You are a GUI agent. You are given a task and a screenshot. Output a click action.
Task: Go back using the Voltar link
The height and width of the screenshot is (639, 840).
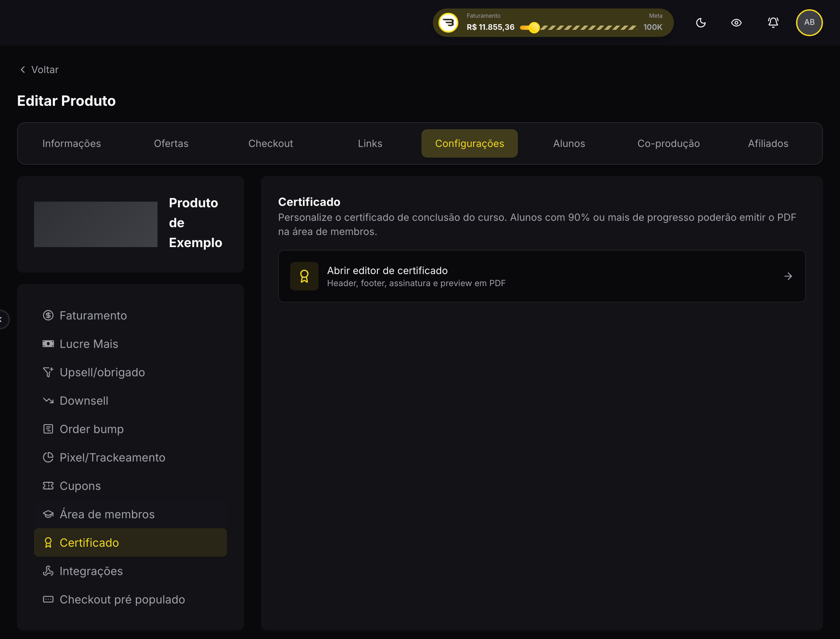pos(39,70)
